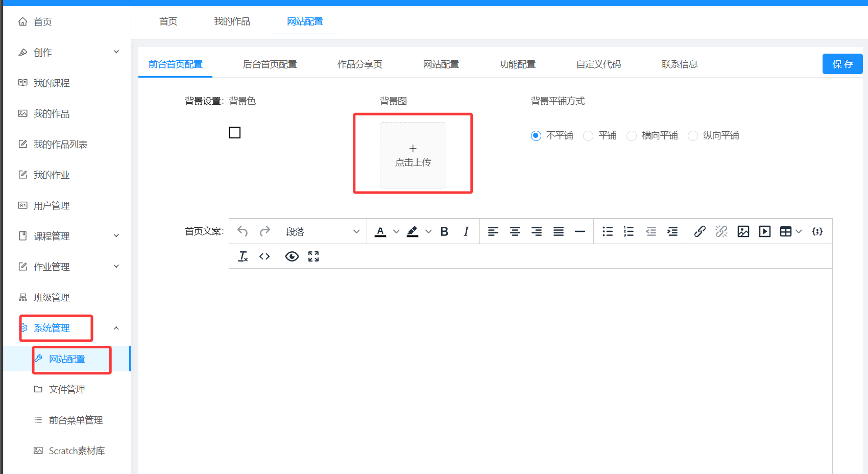This screenshot has height=474, width=868.
Task: Select the 纵向平铺 radio option
Action: tap(693, 136)
